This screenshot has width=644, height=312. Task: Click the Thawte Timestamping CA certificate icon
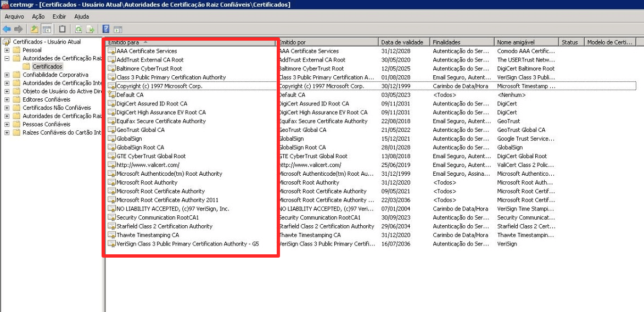pos(111,235)
